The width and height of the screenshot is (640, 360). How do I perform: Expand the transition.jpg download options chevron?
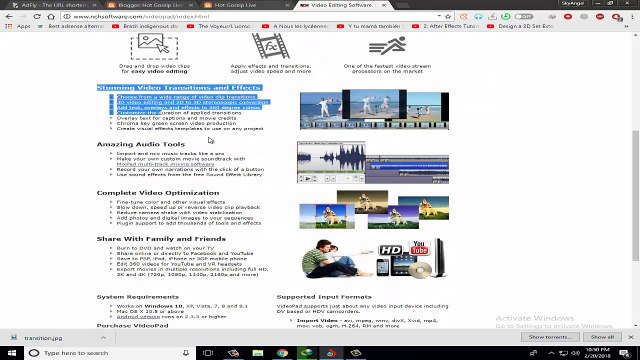[103, 338]
